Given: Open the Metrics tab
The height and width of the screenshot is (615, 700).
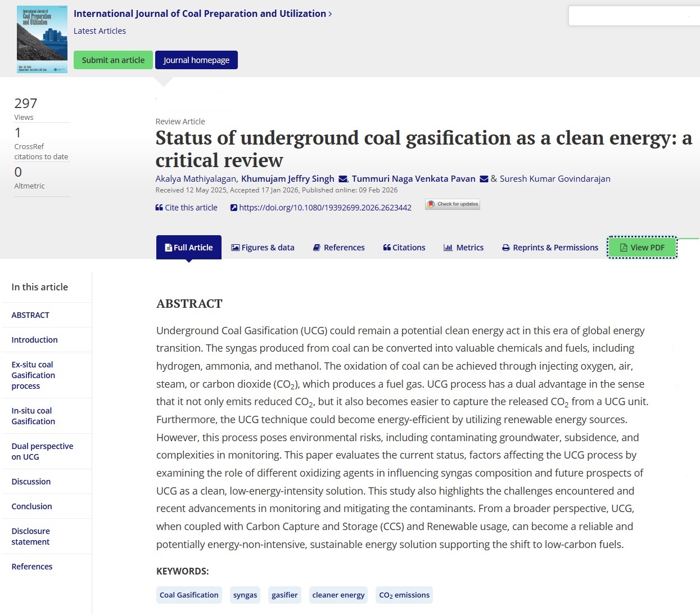Looking at the screenshot, I should pos(463,248).
